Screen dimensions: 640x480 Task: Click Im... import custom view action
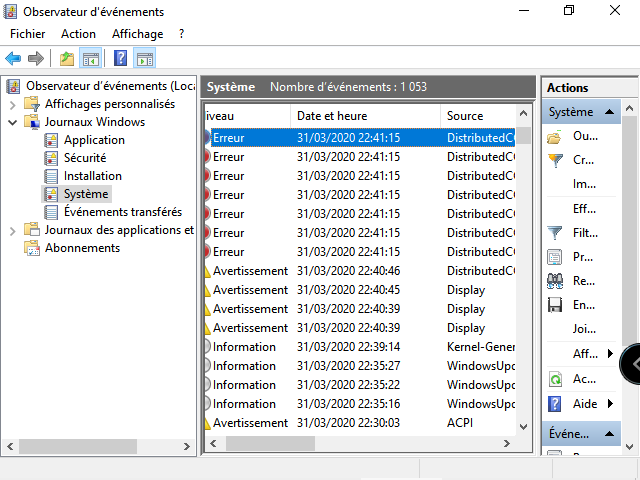point(584,184)
